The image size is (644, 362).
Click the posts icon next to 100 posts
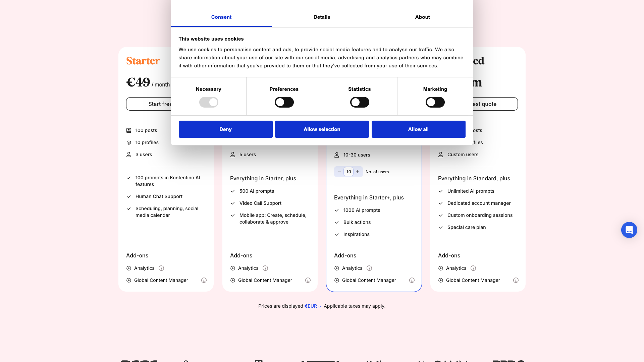click(x=128, y=130)
